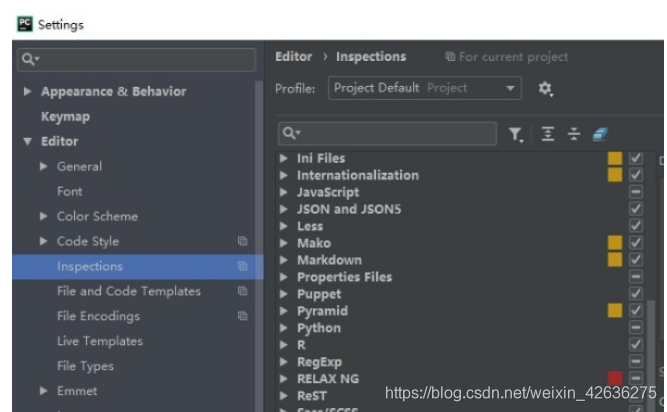The image size is (667, 412).
Task: Open the File Encodings page
Action: (x=98, y=316)
